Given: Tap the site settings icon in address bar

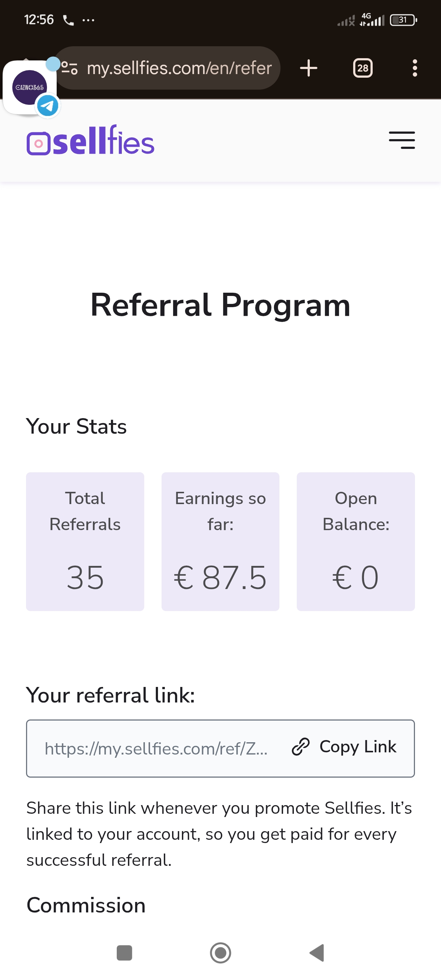Looking at the screenshot, I should pos(70,69).
